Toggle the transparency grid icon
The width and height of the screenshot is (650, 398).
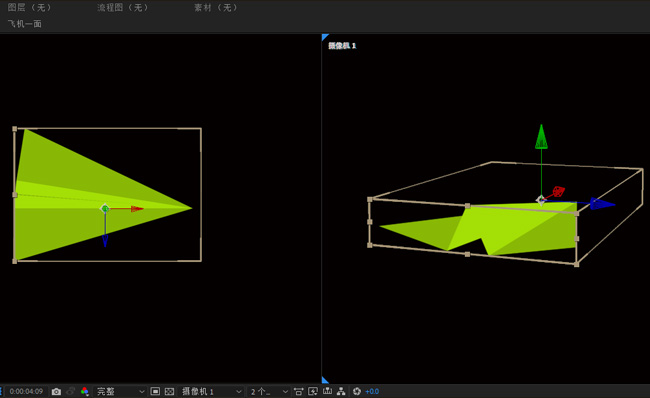click(x=169, y=391)
